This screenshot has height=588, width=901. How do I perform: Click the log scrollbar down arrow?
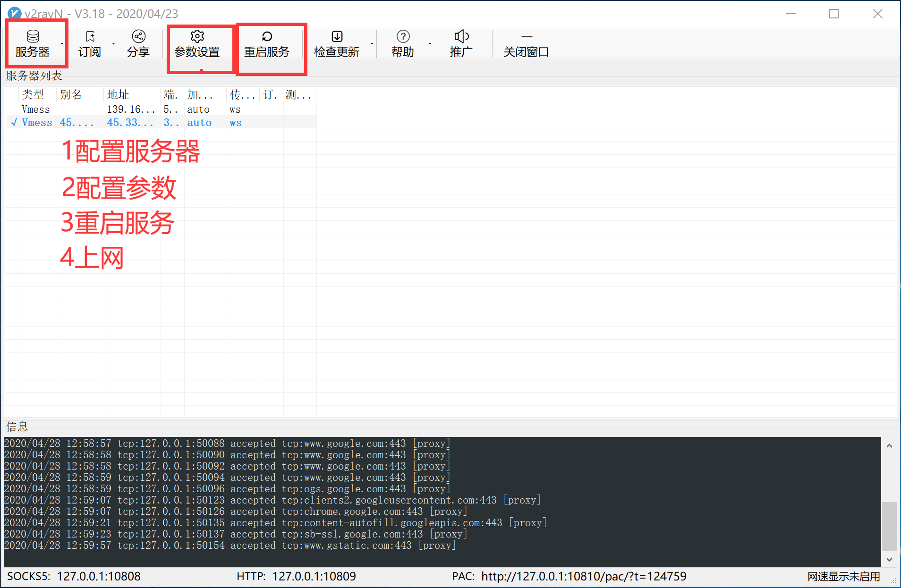[889, 559]
